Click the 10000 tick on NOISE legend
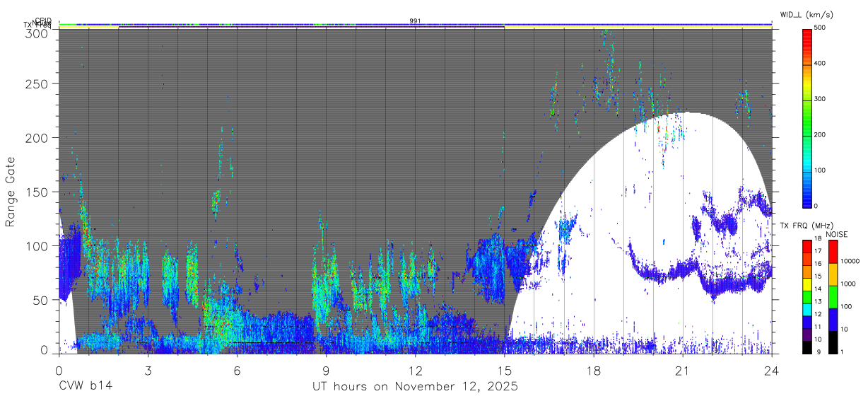Screen dimensions: 868x401 tap(850, 261)
